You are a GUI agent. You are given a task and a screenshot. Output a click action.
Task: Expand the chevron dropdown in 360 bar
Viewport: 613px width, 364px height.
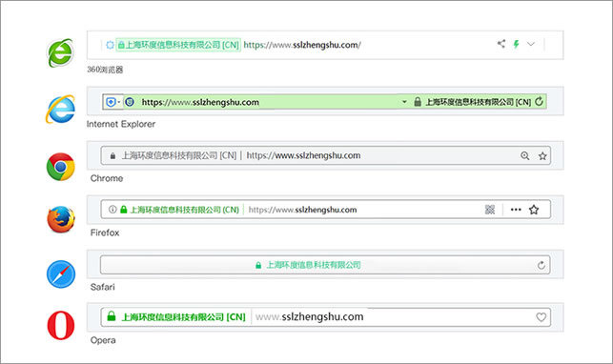coord(531,44)
